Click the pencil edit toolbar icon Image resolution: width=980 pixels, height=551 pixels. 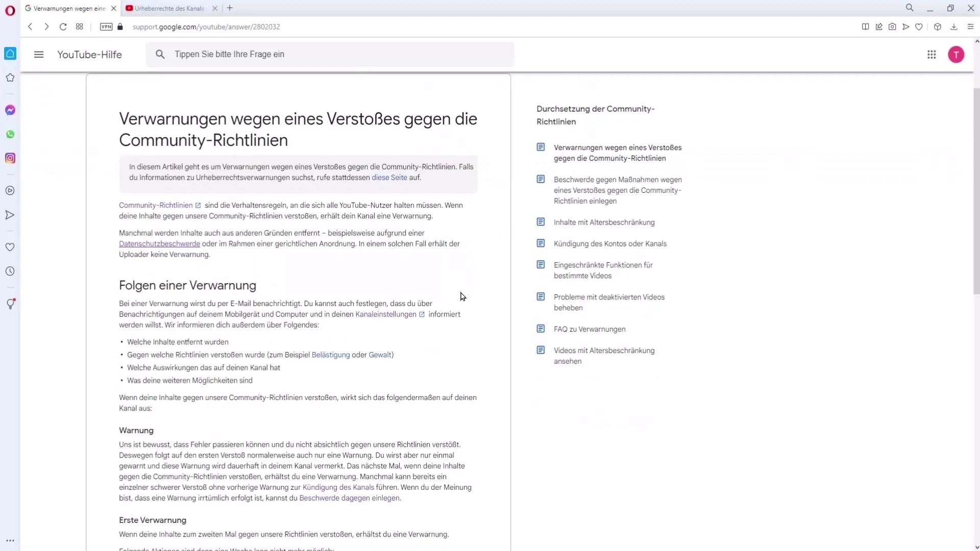[879, 27]
